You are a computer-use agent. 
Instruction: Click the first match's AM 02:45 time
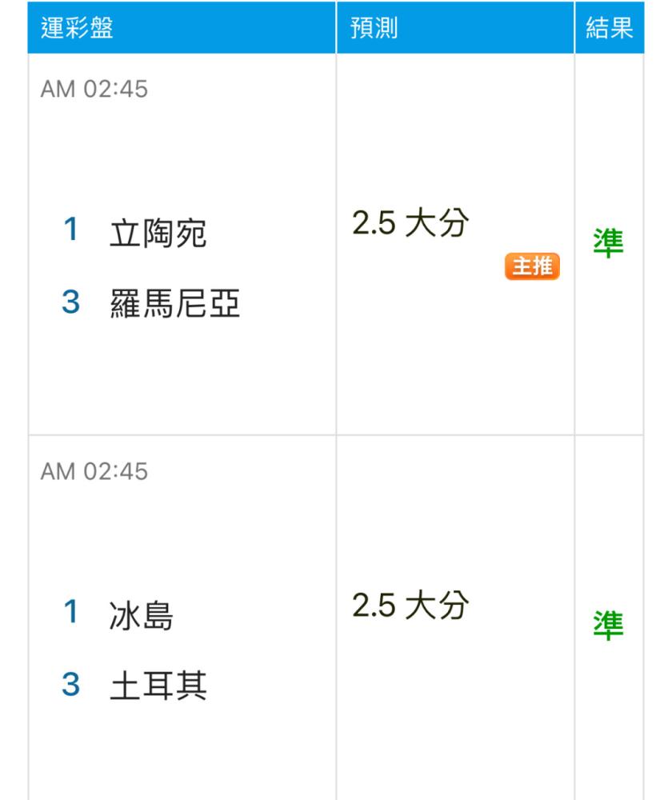point(94,89)
